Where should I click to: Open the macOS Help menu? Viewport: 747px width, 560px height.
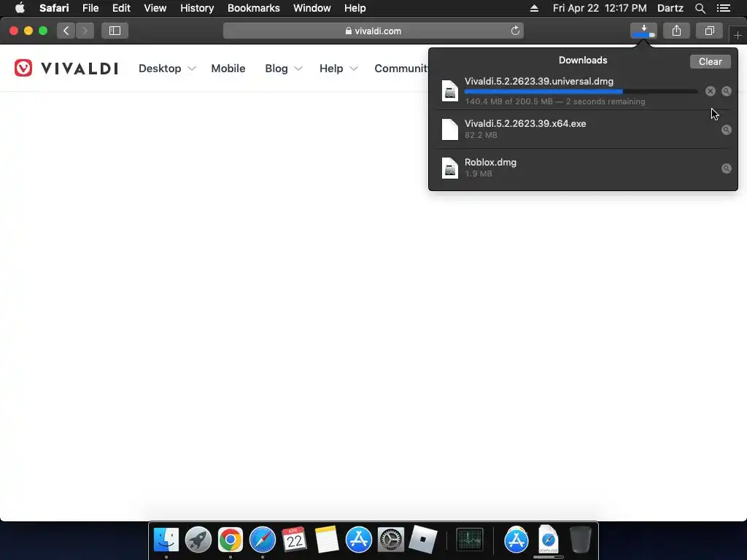pos(355,8)
